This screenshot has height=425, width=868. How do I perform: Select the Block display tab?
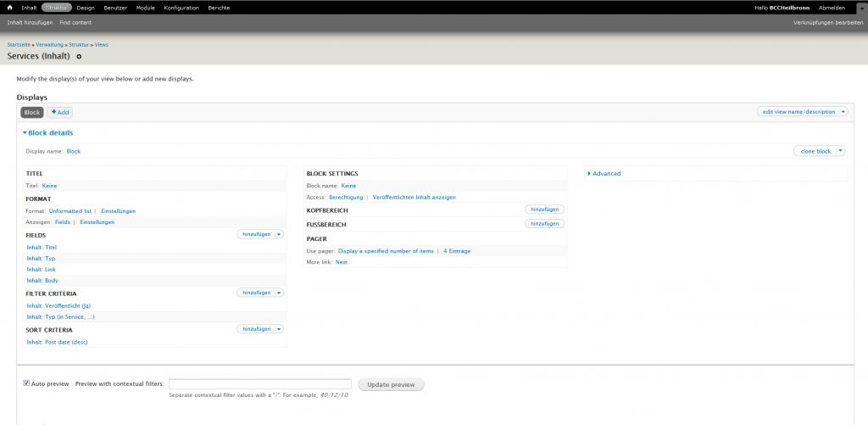coord(32,112)
